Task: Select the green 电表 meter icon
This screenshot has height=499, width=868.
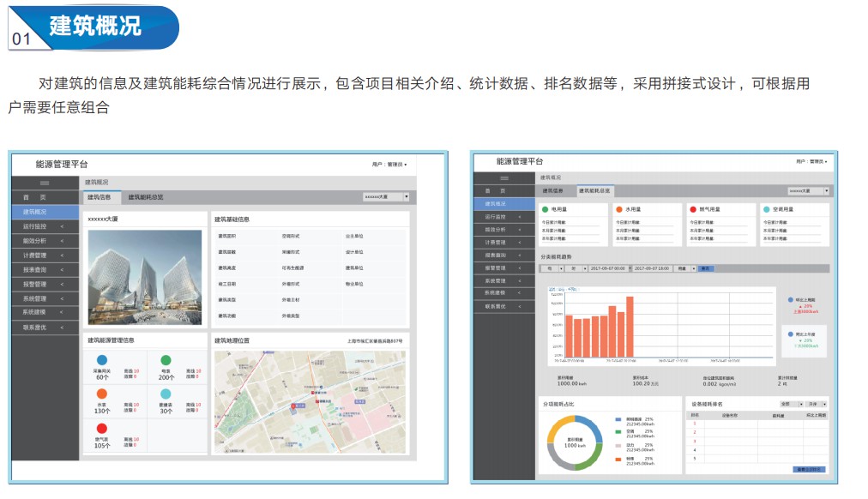Action: [x=166, y=360]
